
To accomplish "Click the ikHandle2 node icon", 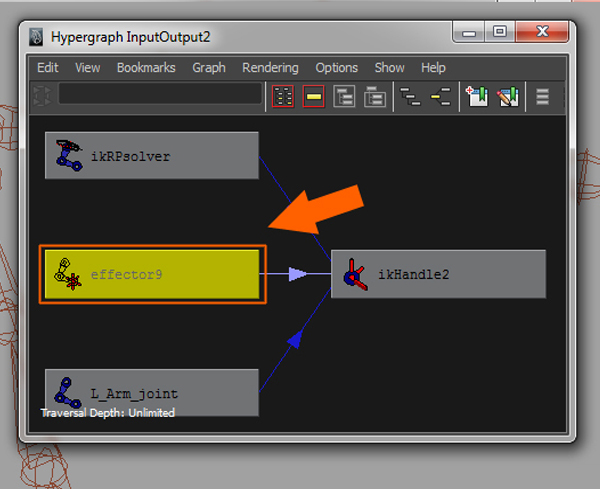I will (355, 275).
